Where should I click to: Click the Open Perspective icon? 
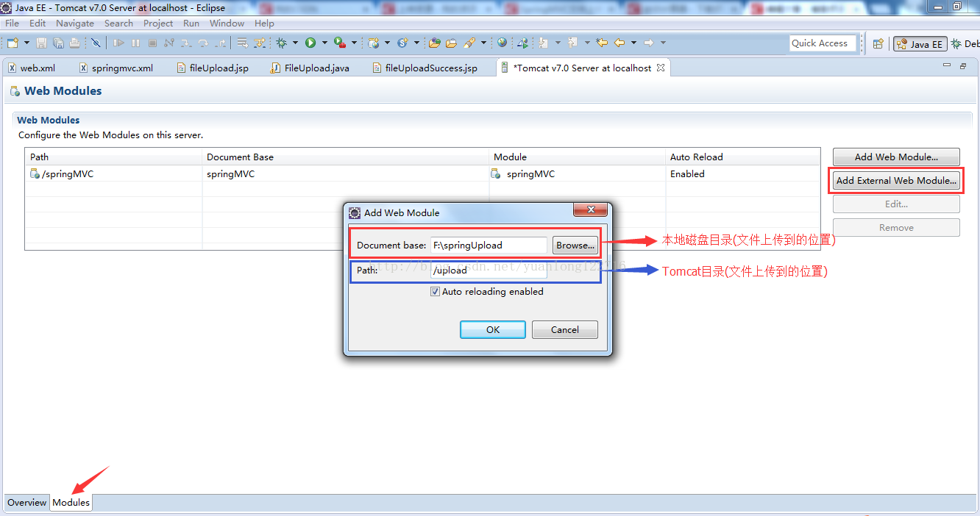[x=878, y=44]
